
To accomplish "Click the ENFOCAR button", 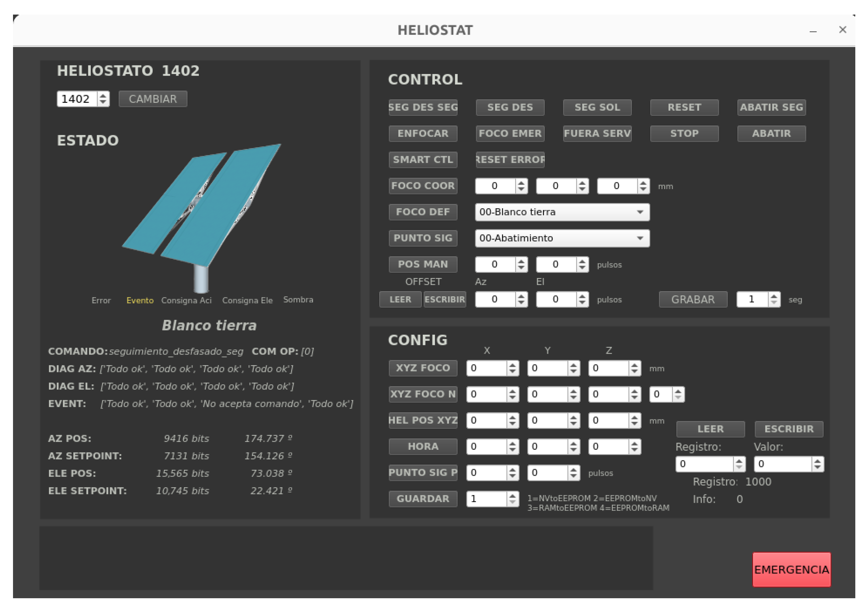I will click(423, 134).
